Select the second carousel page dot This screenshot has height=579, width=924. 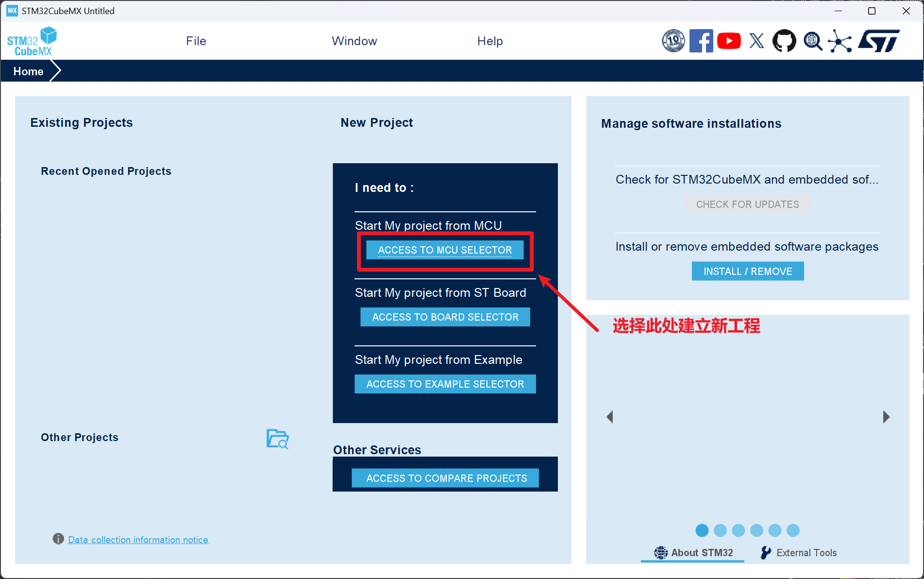pos(720,530)
